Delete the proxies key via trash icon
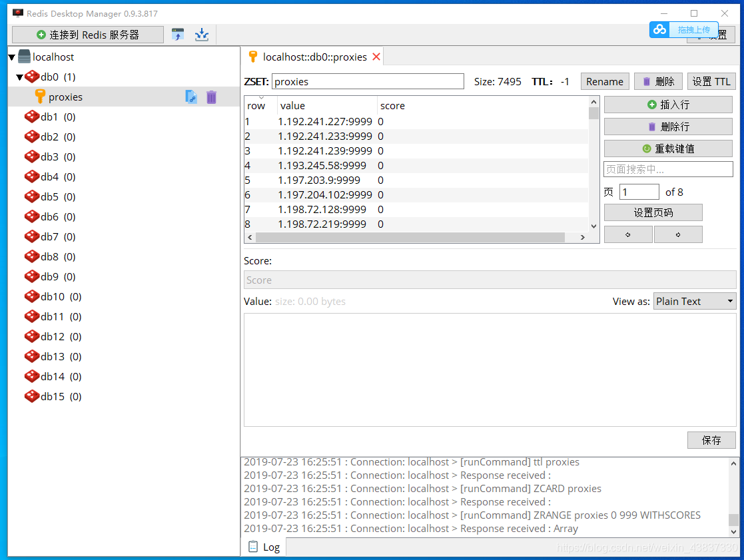 pyautogui.click(x=212, y=97)
